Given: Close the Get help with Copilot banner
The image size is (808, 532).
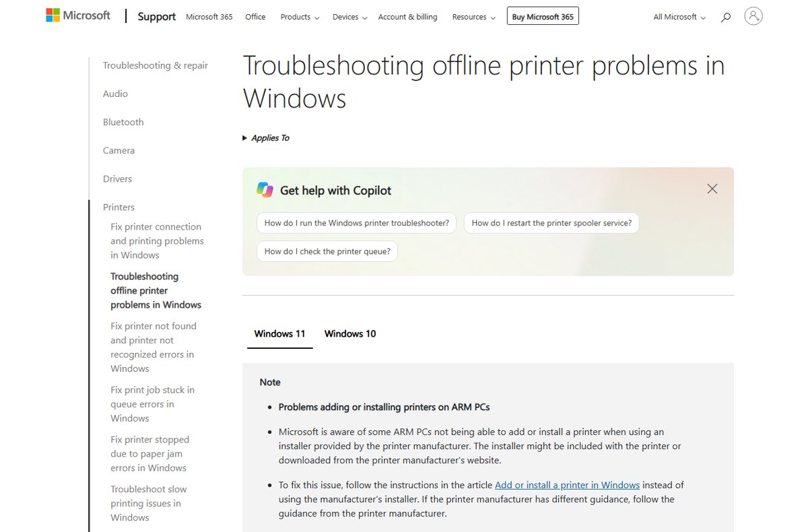Looking at the screenshot, I should tap(712, 189).
